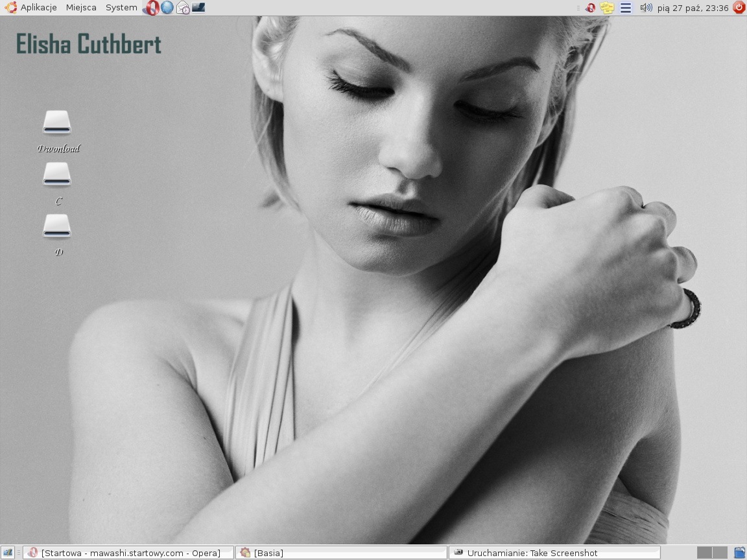
Task: Switch to the Opera window in taskbar
Action: coord(128,553)
